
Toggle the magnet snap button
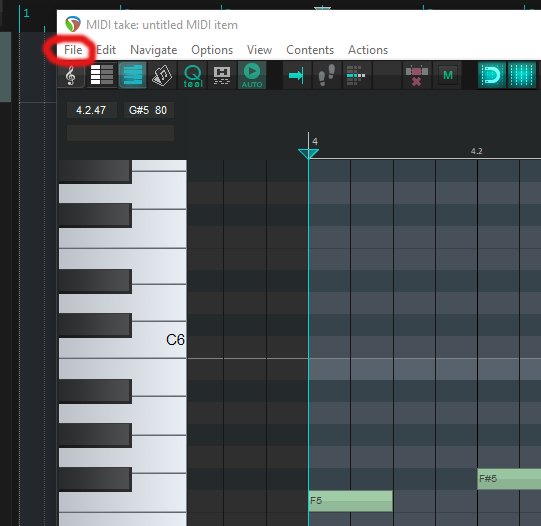point(491,75)
